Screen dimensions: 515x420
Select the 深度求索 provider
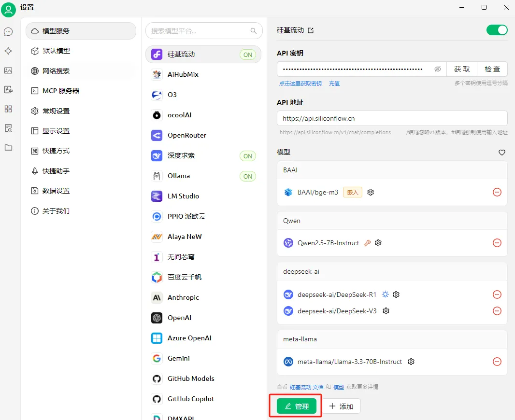(x=203, y=155)
